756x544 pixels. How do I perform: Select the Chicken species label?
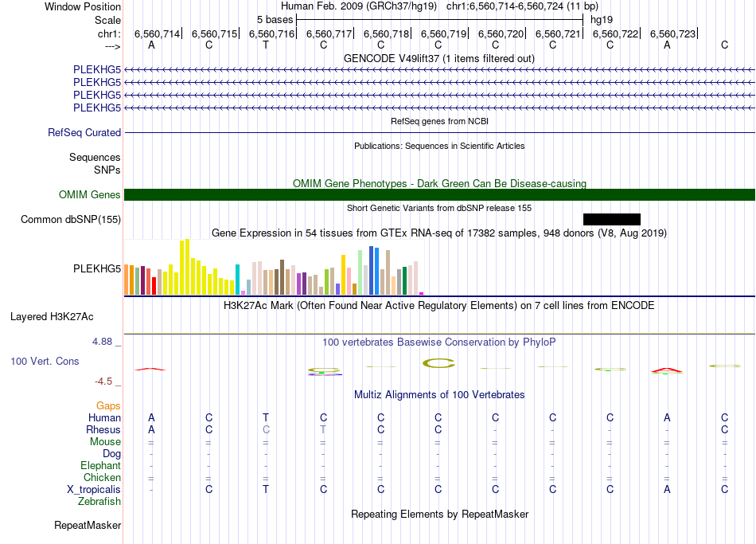tap(102, 477)
